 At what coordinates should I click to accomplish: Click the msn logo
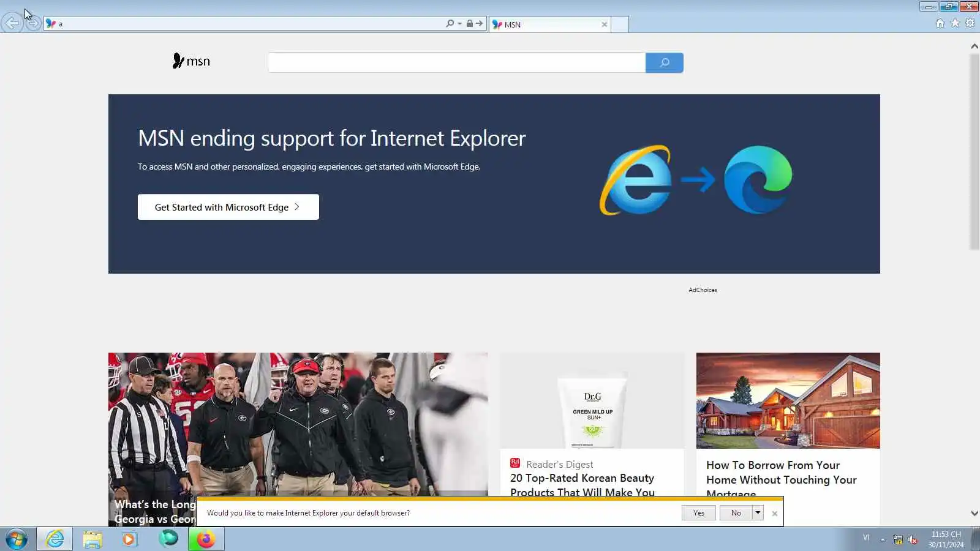191,61
